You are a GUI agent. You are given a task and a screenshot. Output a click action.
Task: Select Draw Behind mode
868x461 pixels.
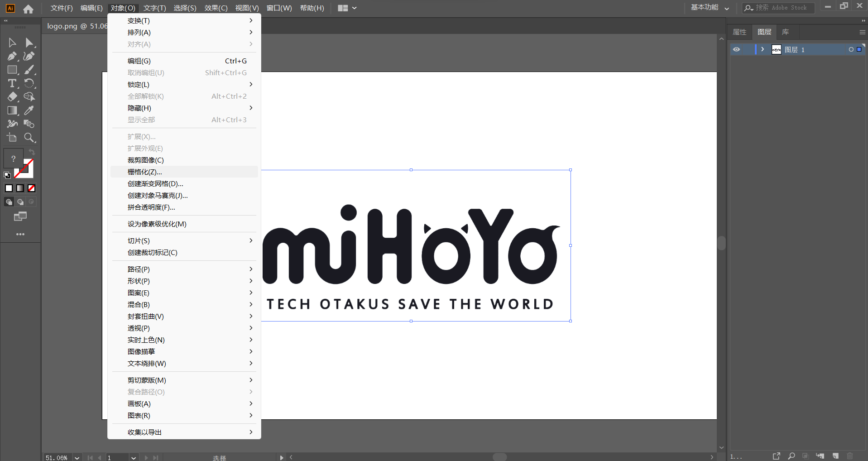tap(20, 202)
